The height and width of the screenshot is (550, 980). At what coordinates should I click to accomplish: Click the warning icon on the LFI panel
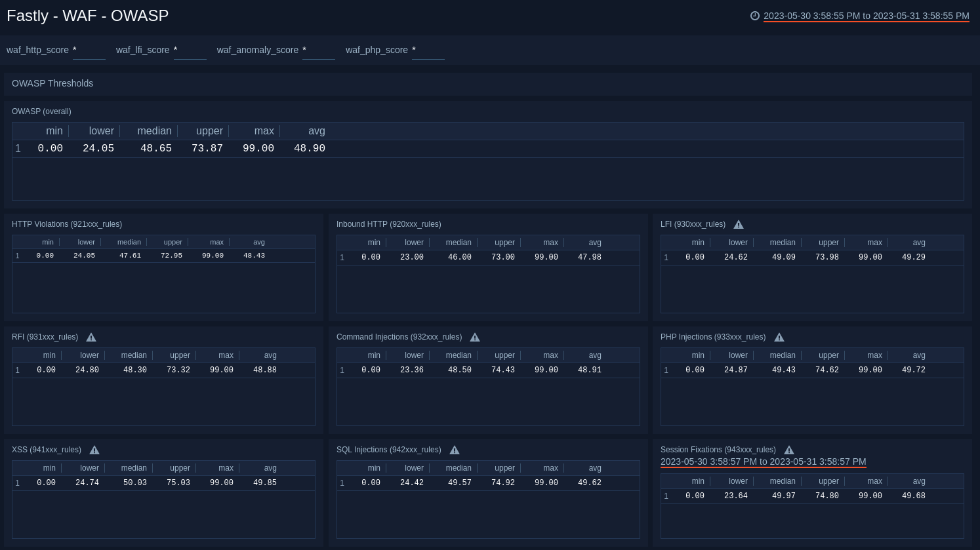point(738,224)
